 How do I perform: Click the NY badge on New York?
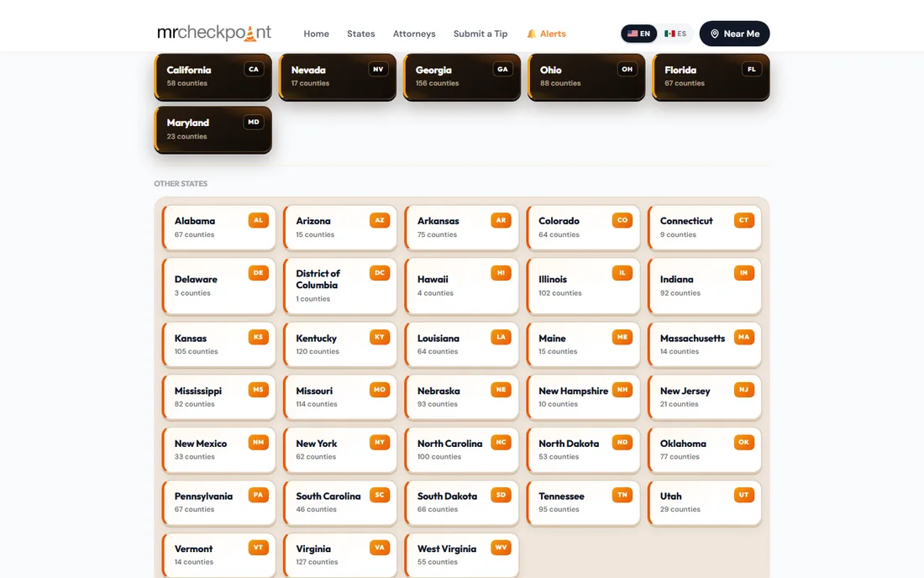380,442
